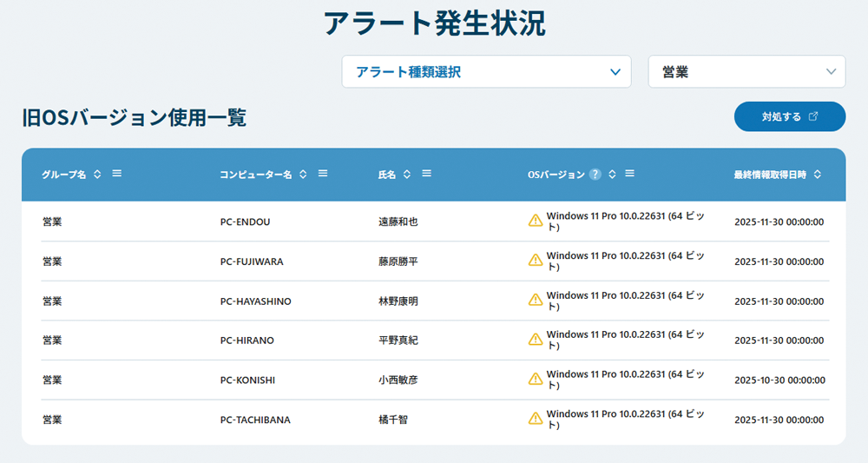Select the PC-FUJIWARA computer name
Viewport: 868px width, 463px height.
252,261
